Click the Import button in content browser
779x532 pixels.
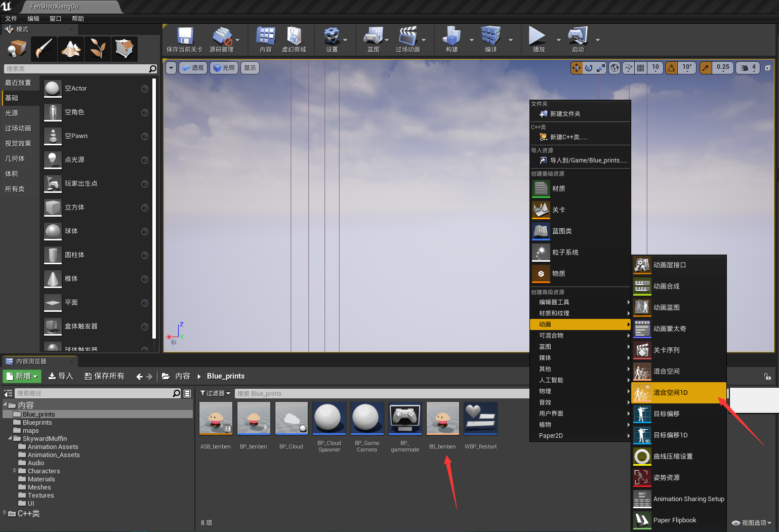click(61, 376)
